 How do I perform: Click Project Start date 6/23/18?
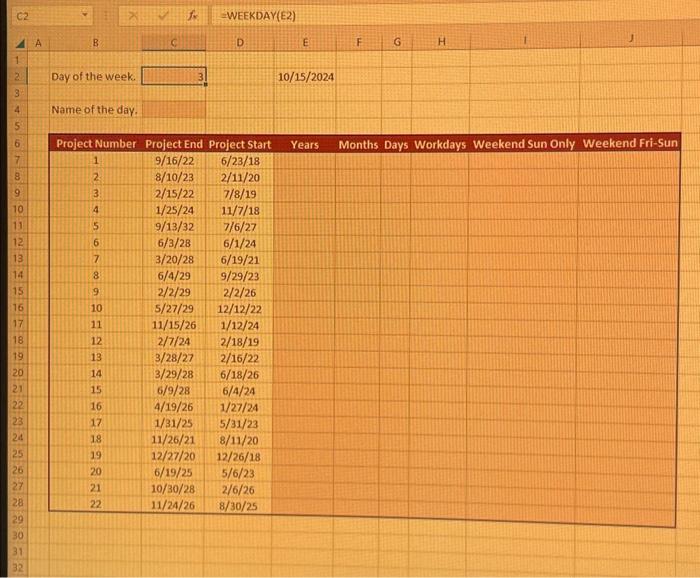240,161
